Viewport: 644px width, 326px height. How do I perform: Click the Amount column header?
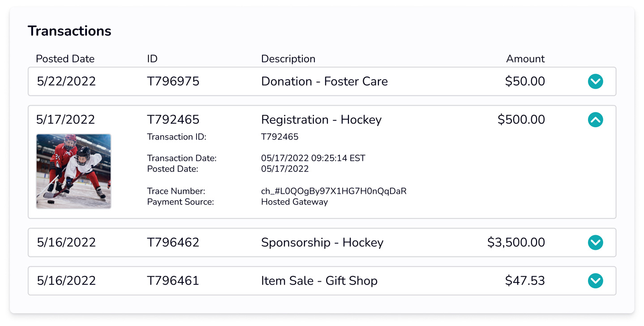(525, 59)
